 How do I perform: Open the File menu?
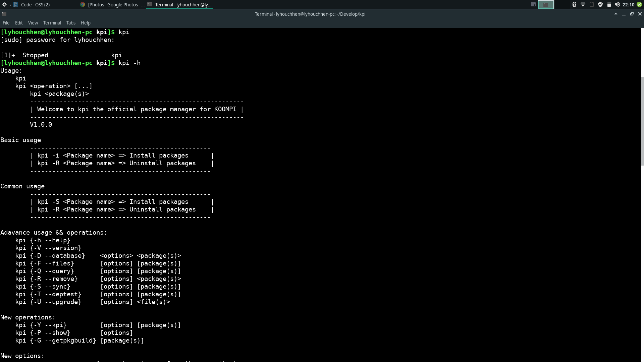pos(6,23)
